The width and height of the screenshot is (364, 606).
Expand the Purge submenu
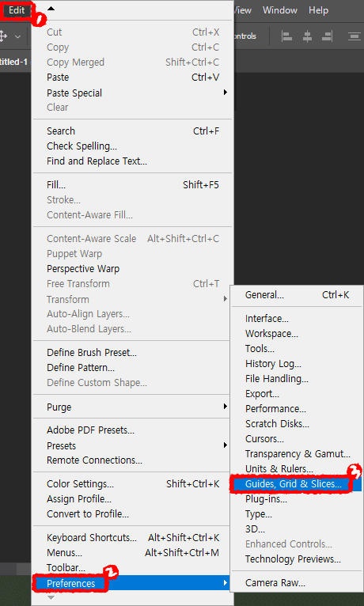coord(132,407)
